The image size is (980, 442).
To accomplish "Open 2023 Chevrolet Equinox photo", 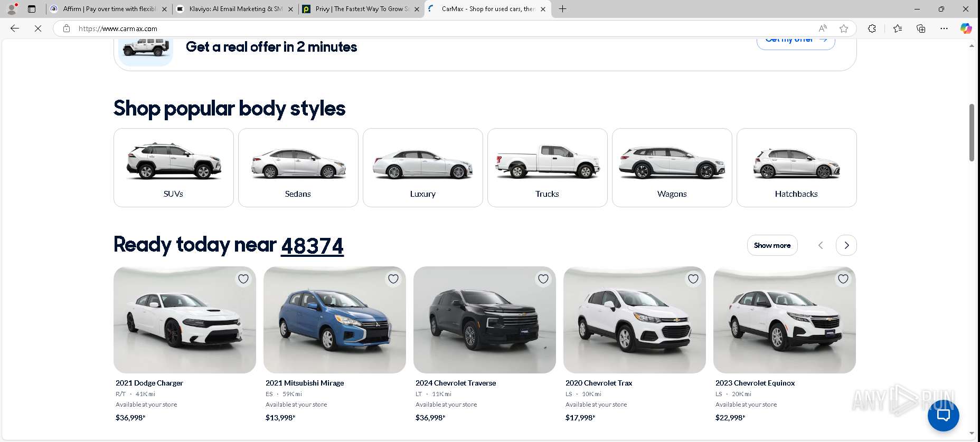I will tap(785, 320).
